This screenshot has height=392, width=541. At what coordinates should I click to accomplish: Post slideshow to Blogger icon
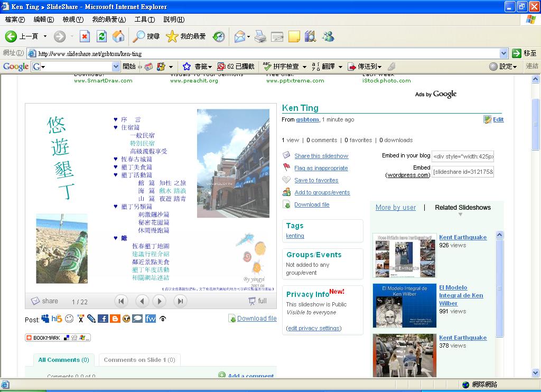pyautogui.click(x=115, y=319)
